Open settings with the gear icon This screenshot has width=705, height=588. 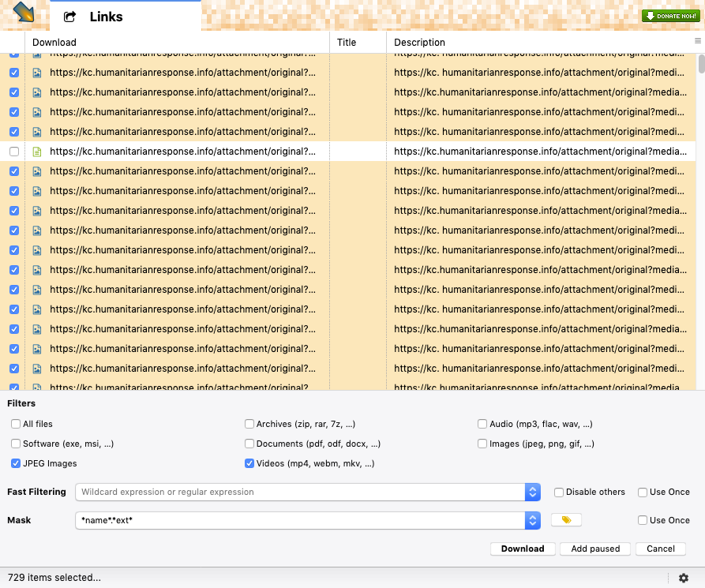coord(684,578)
